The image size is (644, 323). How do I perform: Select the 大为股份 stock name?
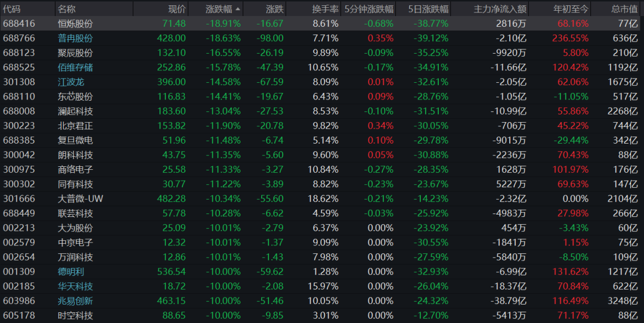(x=76, y=228)
